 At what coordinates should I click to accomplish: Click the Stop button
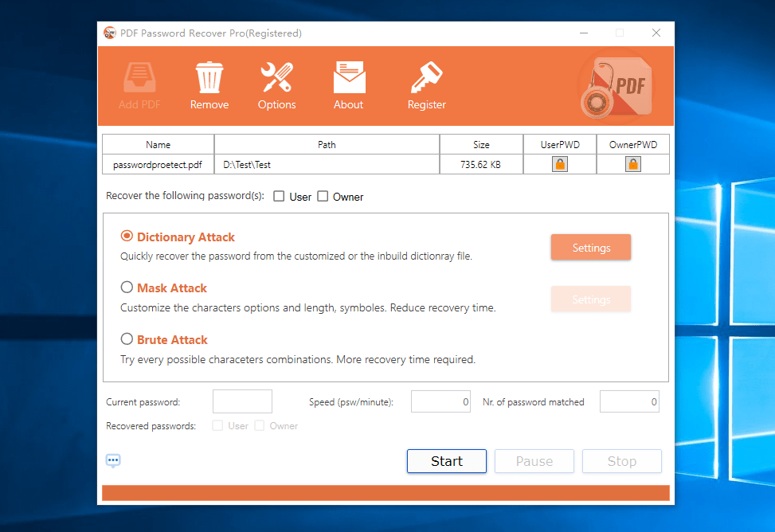click(622, 461)
